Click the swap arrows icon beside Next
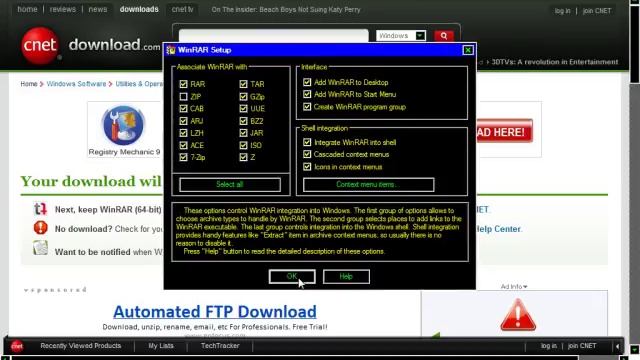The width and height of the screenshot is (640, 360). tap(40, 209)
